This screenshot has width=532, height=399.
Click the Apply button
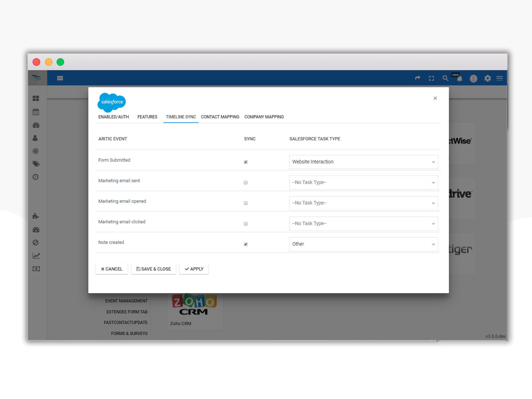click(194, 269)
